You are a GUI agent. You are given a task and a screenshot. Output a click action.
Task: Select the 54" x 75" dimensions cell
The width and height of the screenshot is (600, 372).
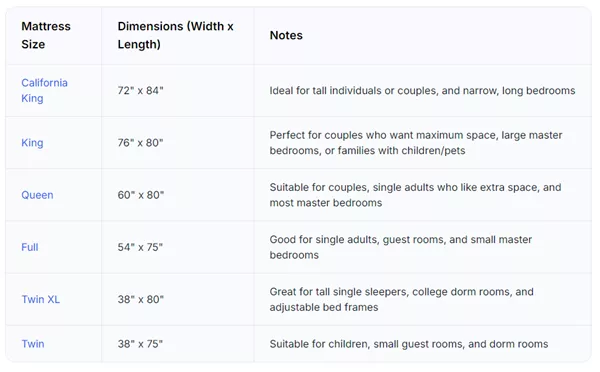(140, 247)
